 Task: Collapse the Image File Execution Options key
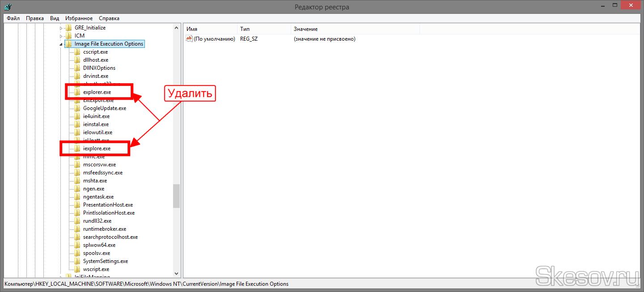click(x=61, y=44)
